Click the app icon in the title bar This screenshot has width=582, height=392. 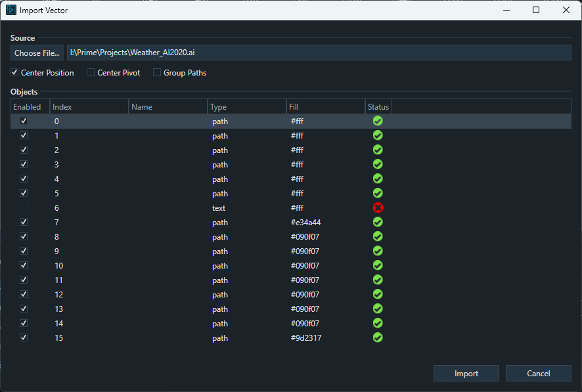tap(11, 11)
